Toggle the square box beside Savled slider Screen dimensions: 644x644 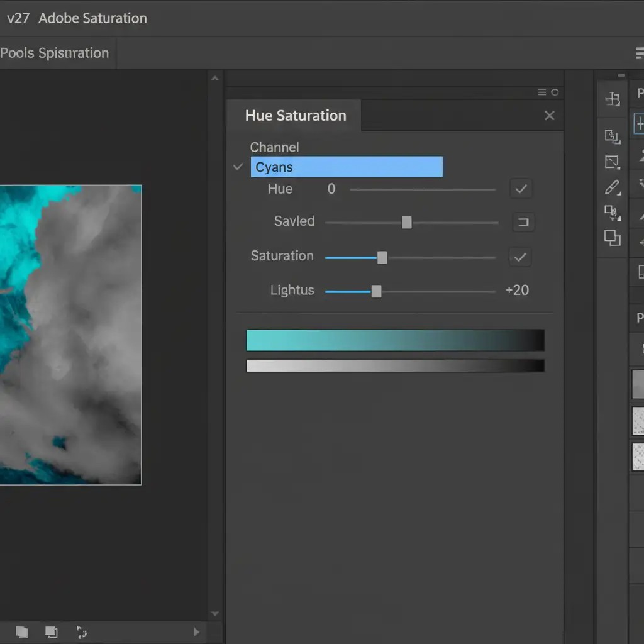(x=523, y=222)
